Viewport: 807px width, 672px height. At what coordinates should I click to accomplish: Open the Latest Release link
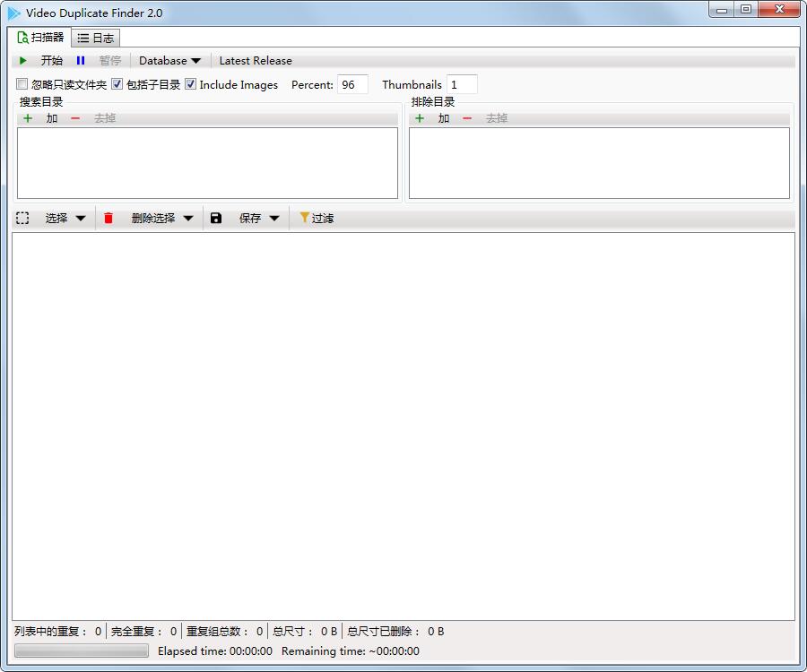pos(256,61)
